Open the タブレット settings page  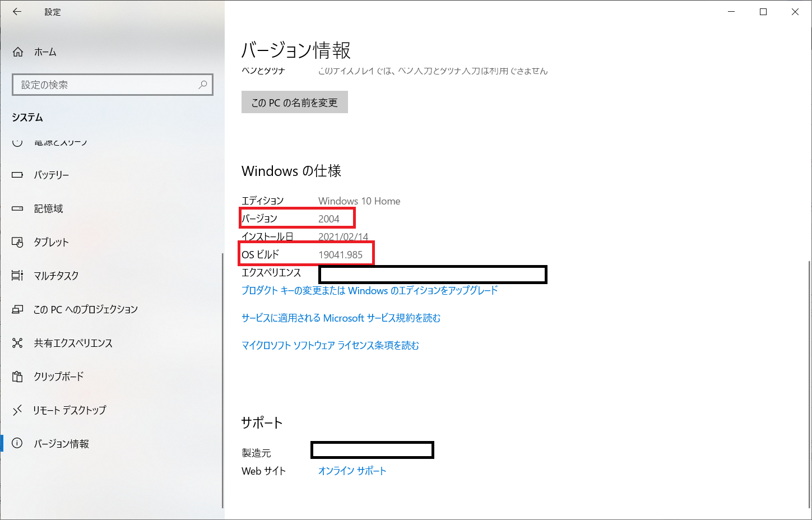[112, 242]
